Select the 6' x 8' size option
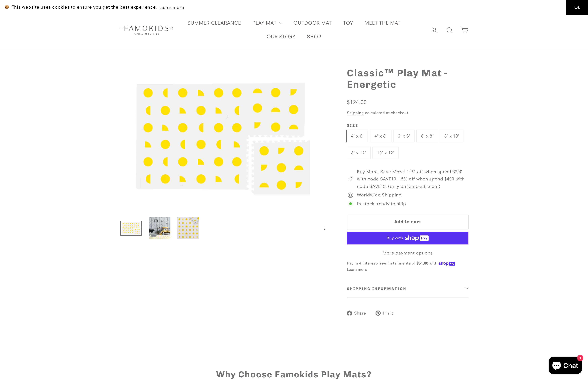Viewport: 588px width, 380px height. pyautogui.click(x=404, y=136)
